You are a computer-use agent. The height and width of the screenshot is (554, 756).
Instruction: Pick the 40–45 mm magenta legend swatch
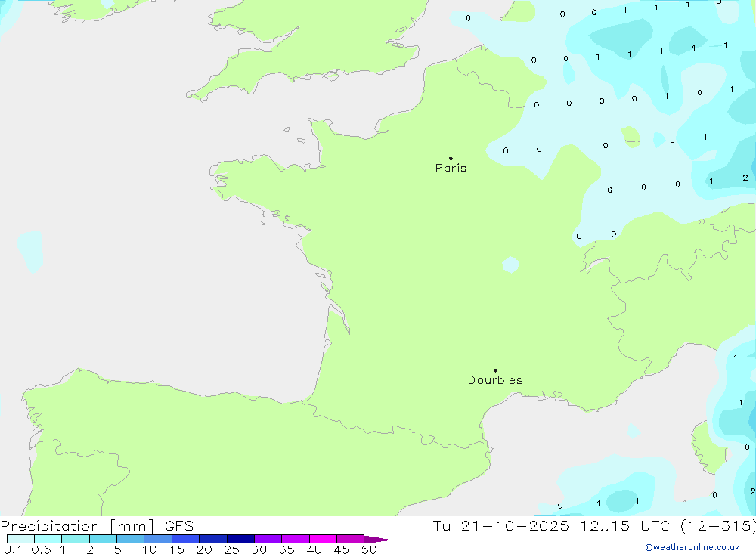click(x=323, y=539)
